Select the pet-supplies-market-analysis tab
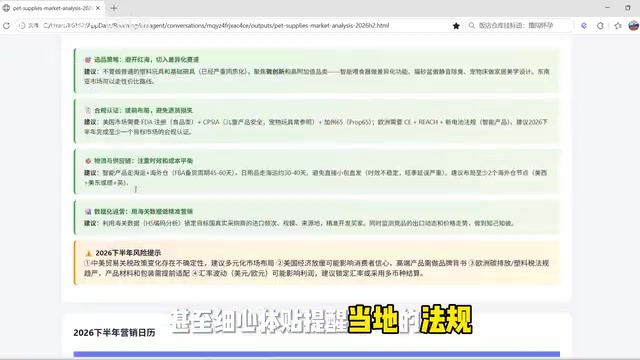 (52, 8)
